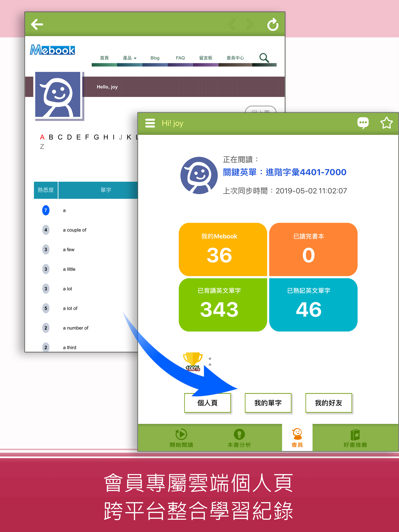Click the word row 'a third'

[x=70, y=348]
